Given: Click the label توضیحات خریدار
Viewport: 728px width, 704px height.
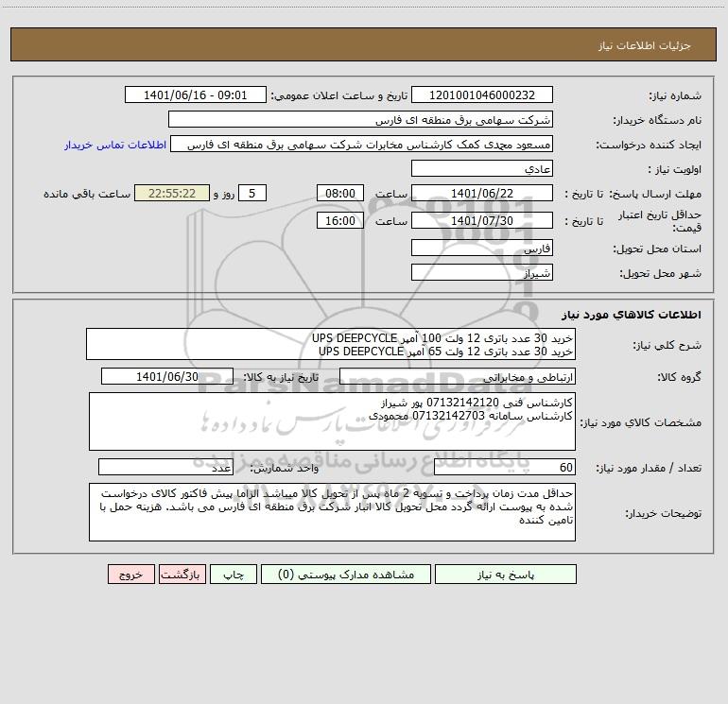Looking at the screenshot, I should pos(663,514).
